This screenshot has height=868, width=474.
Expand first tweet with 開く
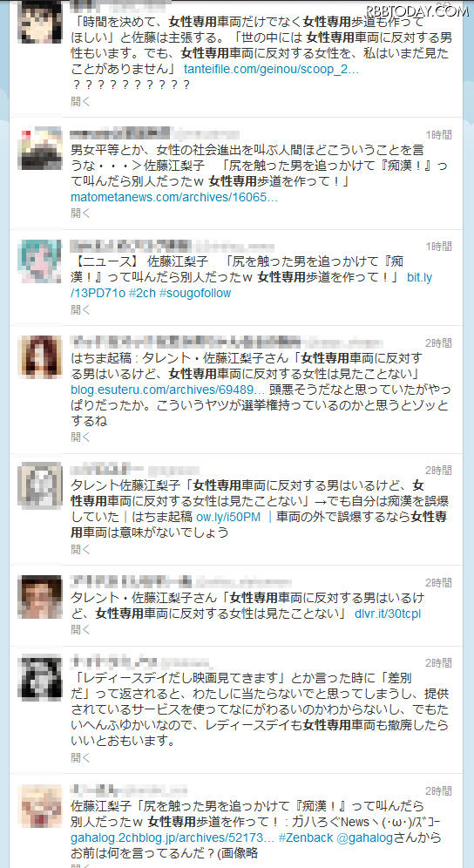pos(80,101)
